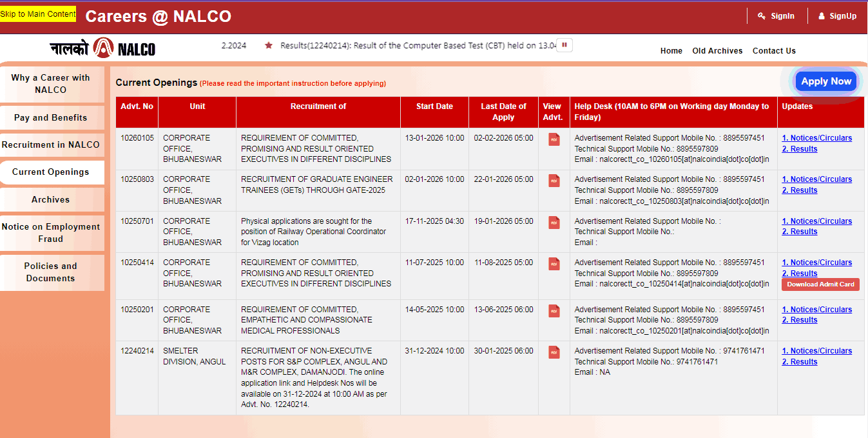Open PDF for Railway Operational Coordinator posting

[x=554, y=223]
